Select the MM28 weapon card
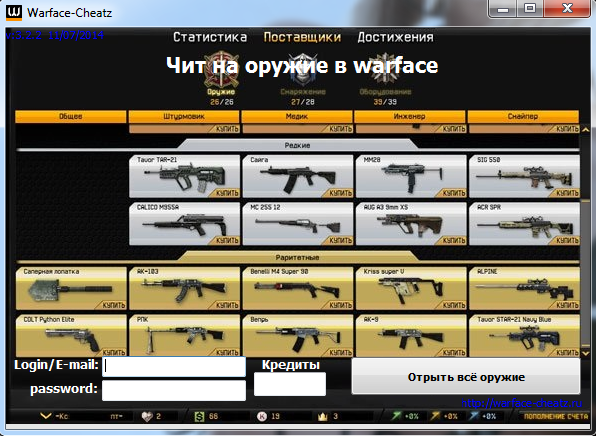The image size is (596, 436). click(411, 176)
